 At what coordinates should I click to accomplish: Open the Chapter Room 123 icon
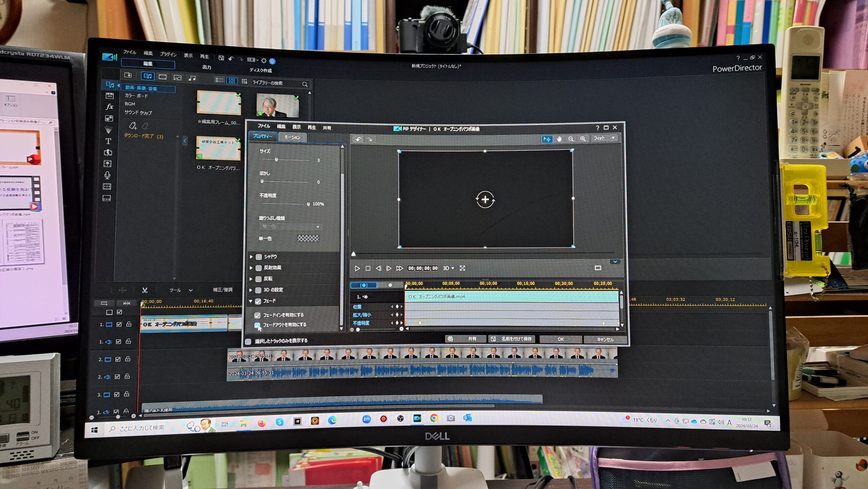107,187
